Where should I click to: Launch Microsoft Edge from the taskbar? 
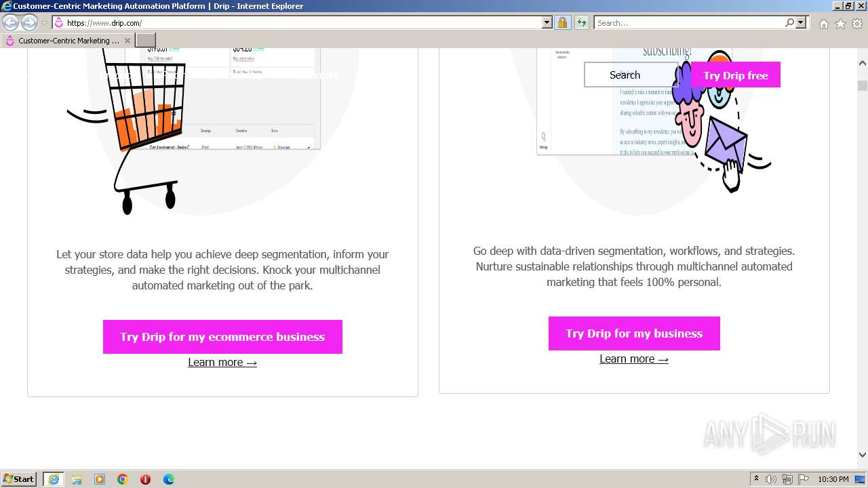point(169,479)
